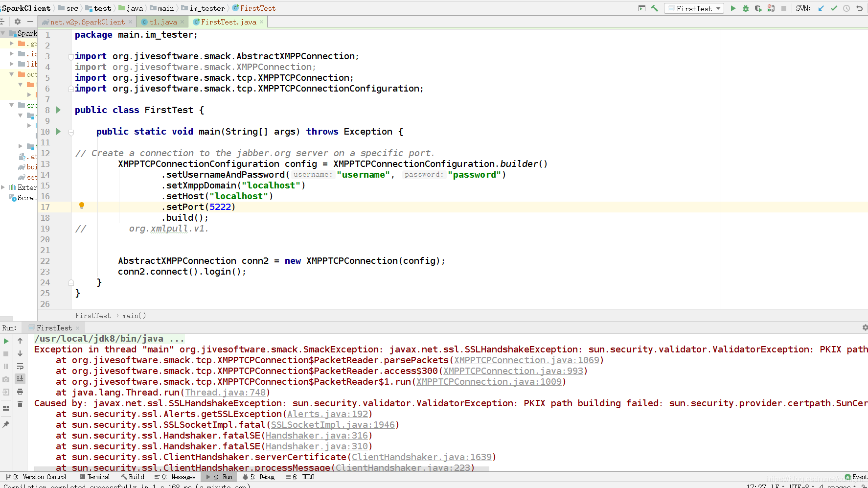Close the FirstTest Run panel tab
The width and height of the screenshot is (868, 488).
point(77,328)
